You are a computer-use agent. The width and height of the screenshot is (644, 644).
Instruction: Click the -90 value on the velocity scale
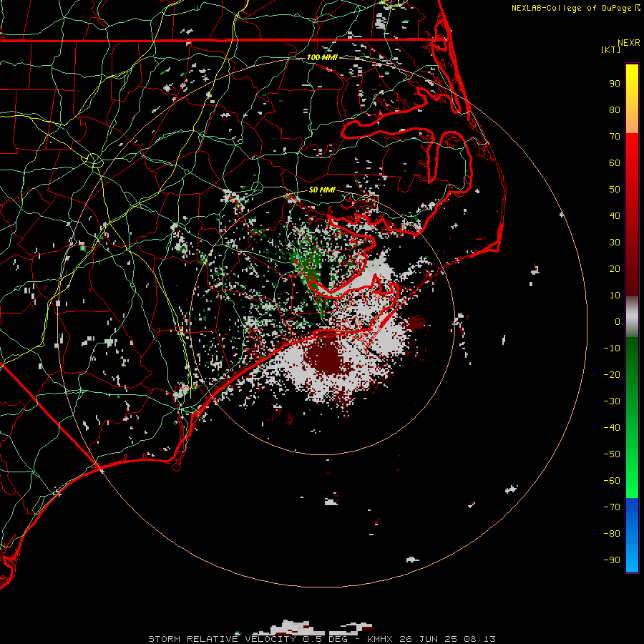tap(612, 560)
